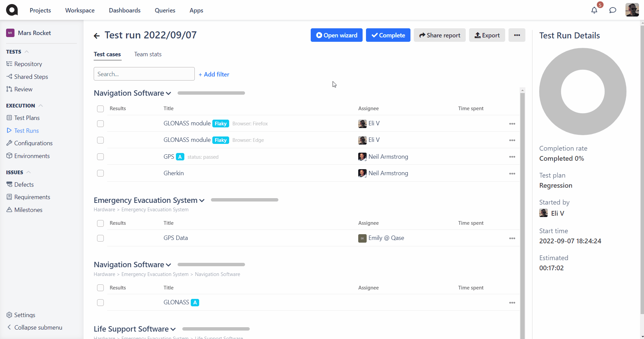Click the Add filter link
Screen dimensions: 644x339
coord(214,74)
